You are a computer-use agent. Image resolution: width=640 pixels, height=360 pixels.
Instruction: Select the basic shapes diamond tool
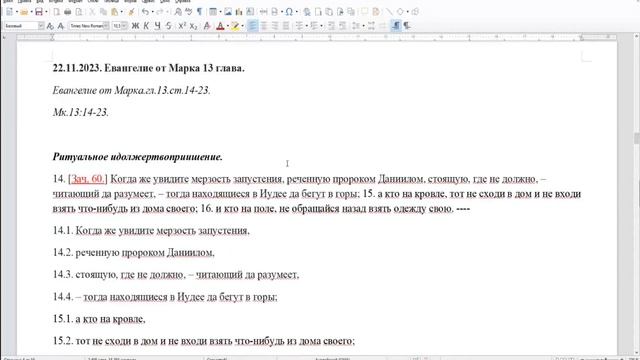(x=400, y=12)
